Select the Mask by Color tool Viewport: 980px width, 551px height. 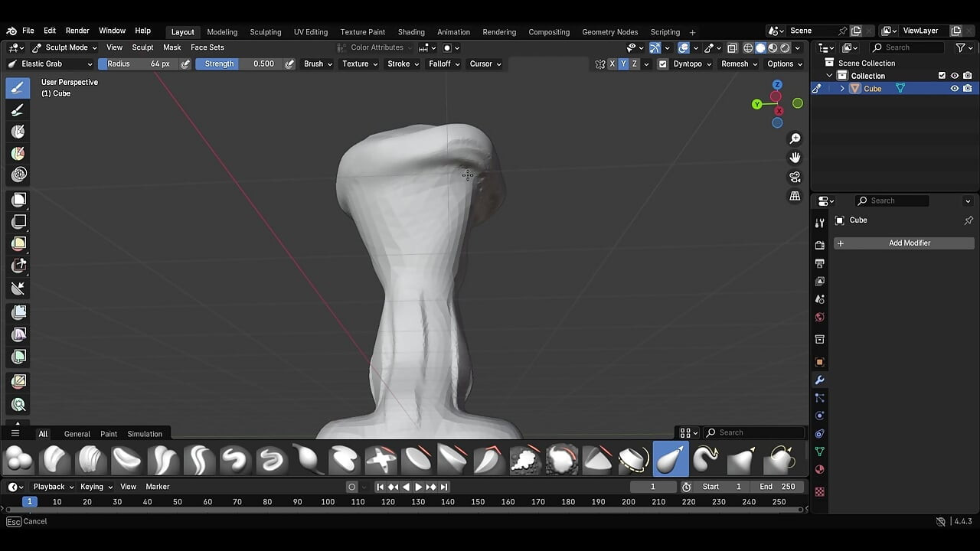click(19, 405)
